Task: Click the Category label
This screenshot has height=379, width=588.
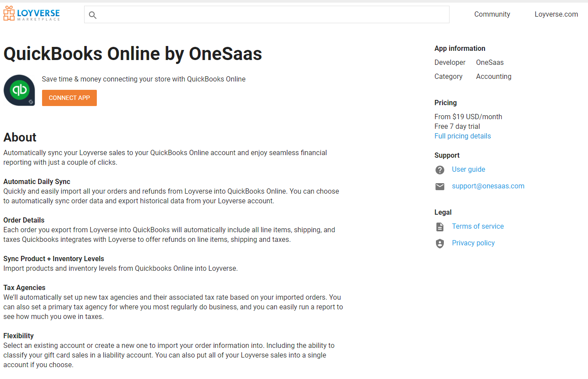Action: [x=449, y=77]
